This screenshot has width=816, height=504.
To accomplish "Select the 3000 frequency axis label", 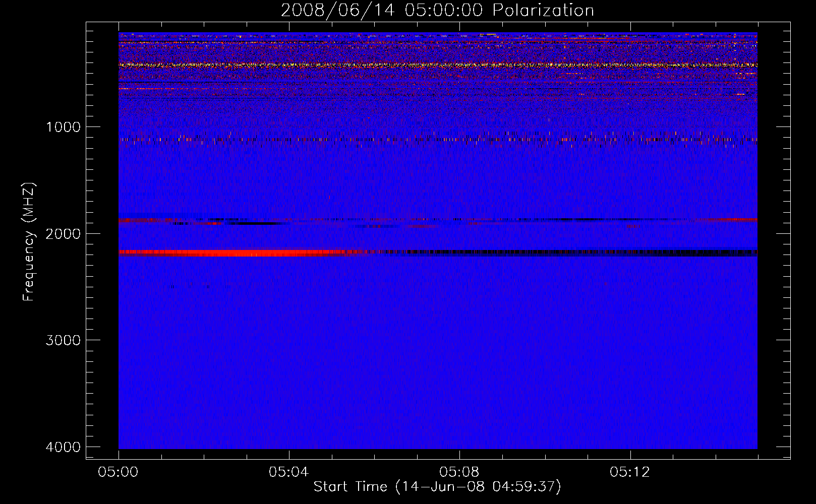I will coord(63,340).
